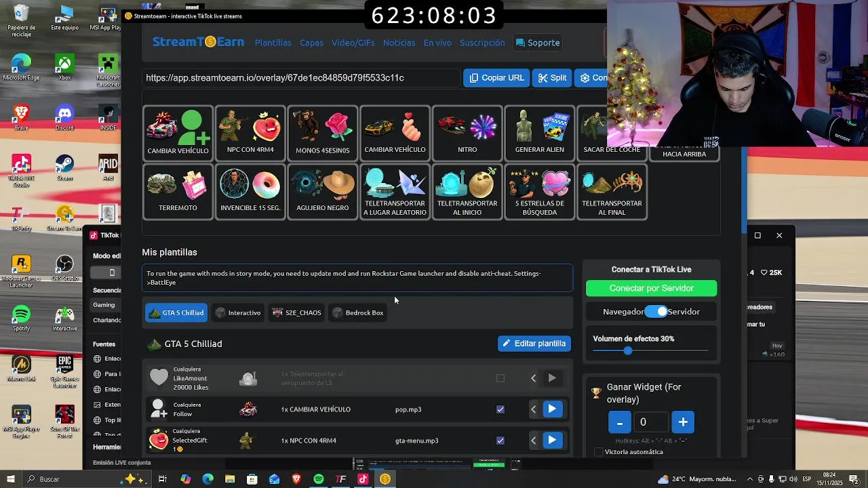The image size is (868, 488).
Task: Trigger the NPC CON 4RM4 action card
Action: 250,133
